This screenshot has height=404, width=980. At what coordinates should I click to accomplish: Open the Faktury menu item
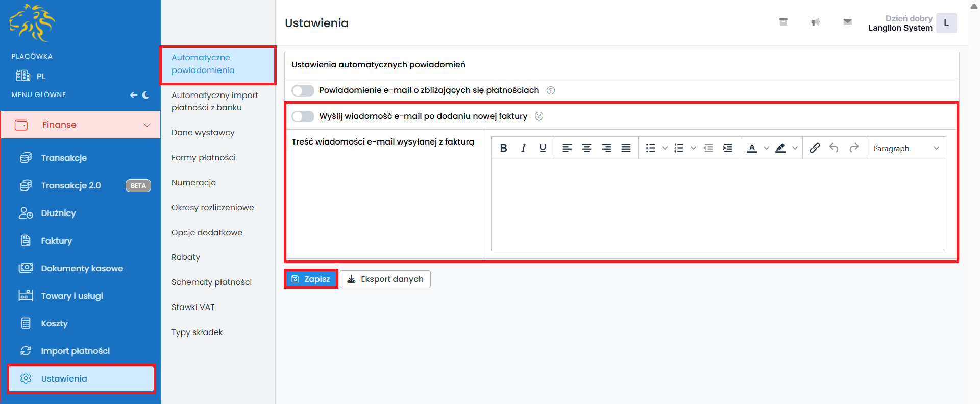[56, 241]
